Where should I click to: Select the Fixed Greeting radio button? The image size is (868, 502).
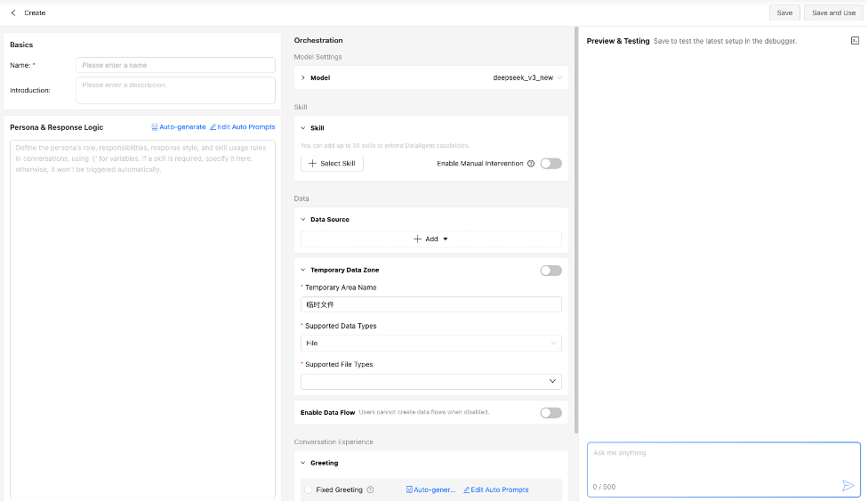point(309,490)
